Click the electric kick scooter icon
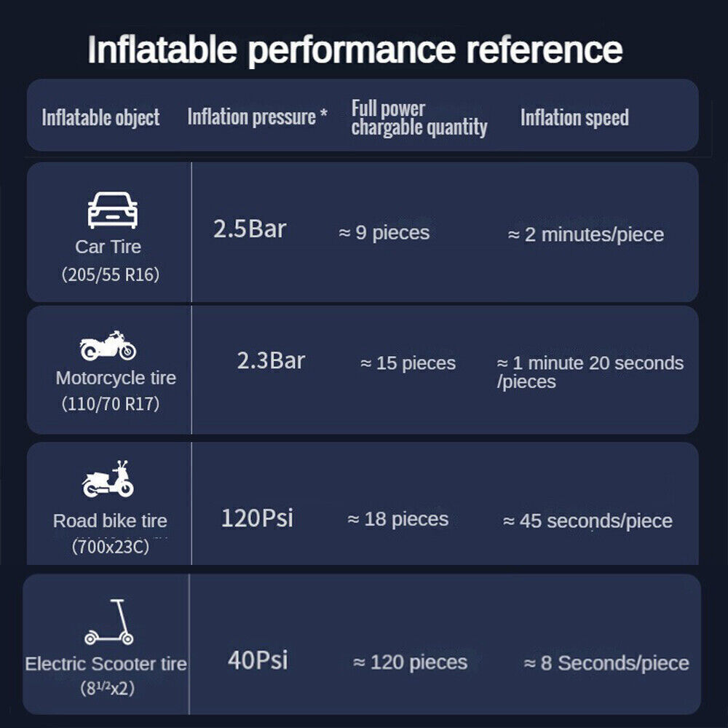The width and height of the screenshot is (728, 728). (108, 622)
